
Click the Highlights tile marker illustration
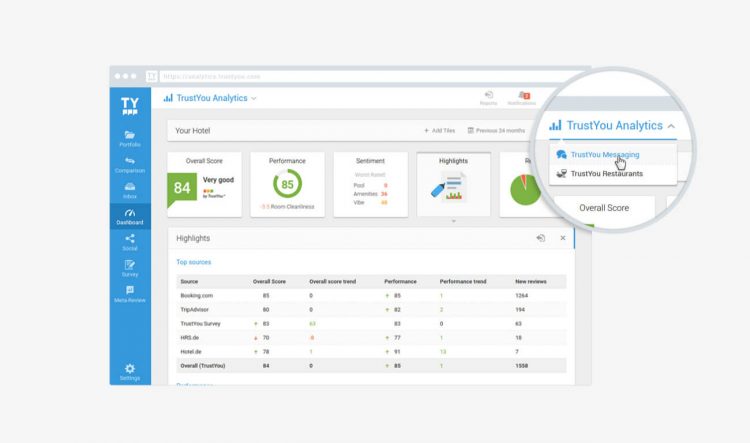449,188
